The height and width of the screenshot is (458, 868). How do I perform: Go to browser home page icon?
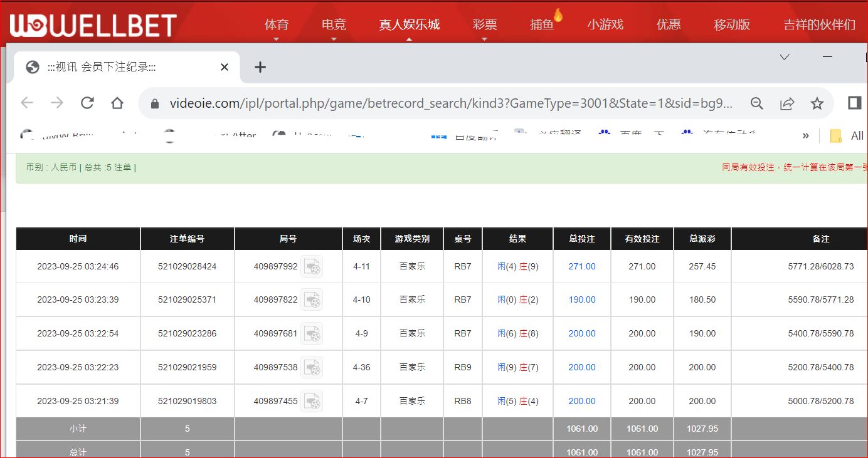tap(117, 103)
